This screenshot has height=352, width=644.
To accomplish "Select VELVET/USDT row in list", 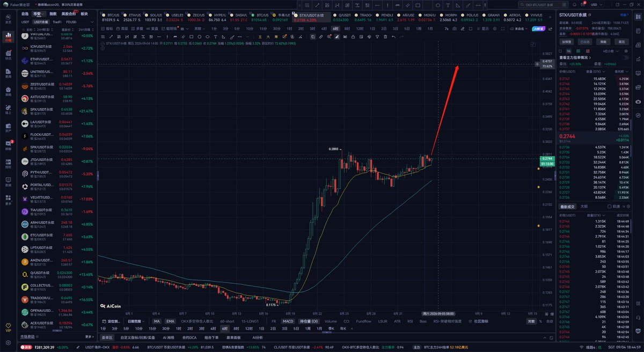I will [58, 199].
